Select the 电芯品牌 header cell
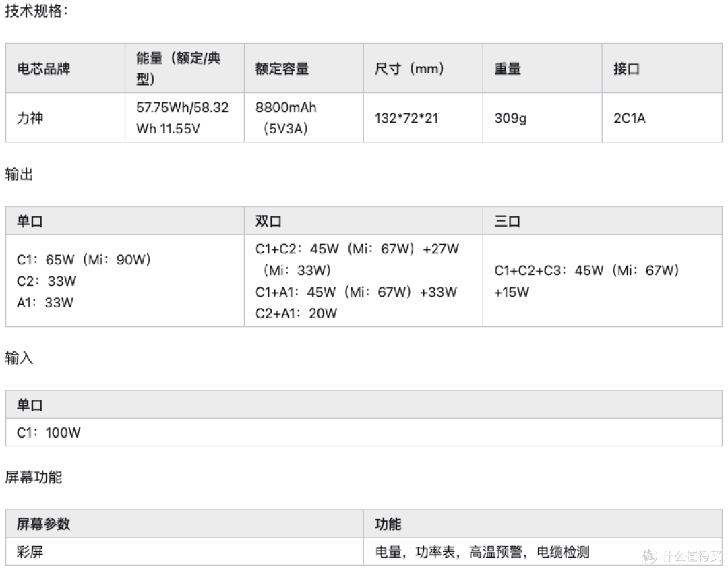The image size is (728, 571). point(65,68)
